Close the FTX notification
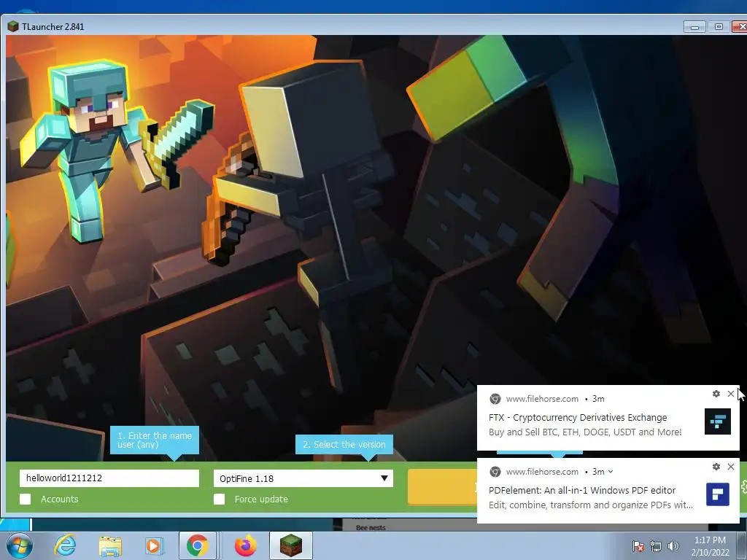 (731, 394)
